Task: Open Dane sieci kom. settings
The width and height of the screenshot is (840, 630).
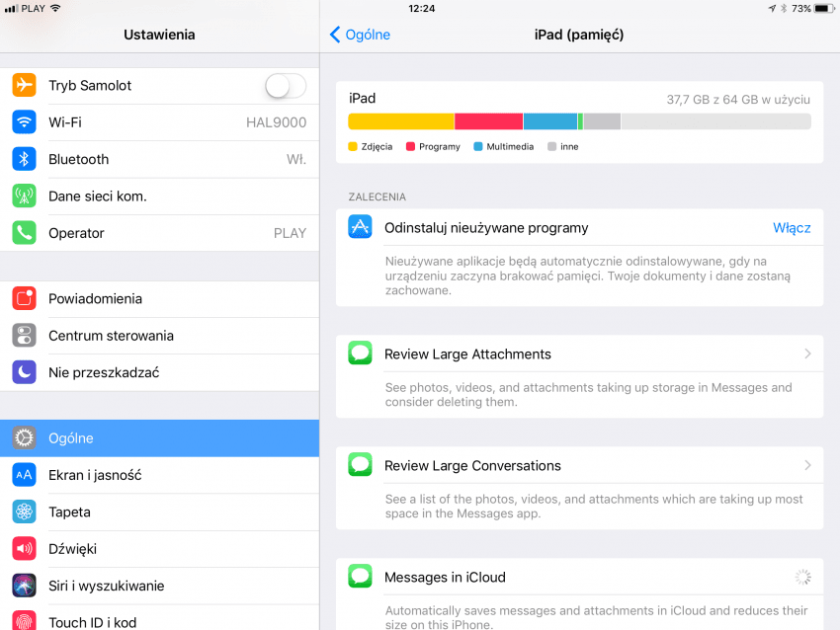Action: coord(160,197)
